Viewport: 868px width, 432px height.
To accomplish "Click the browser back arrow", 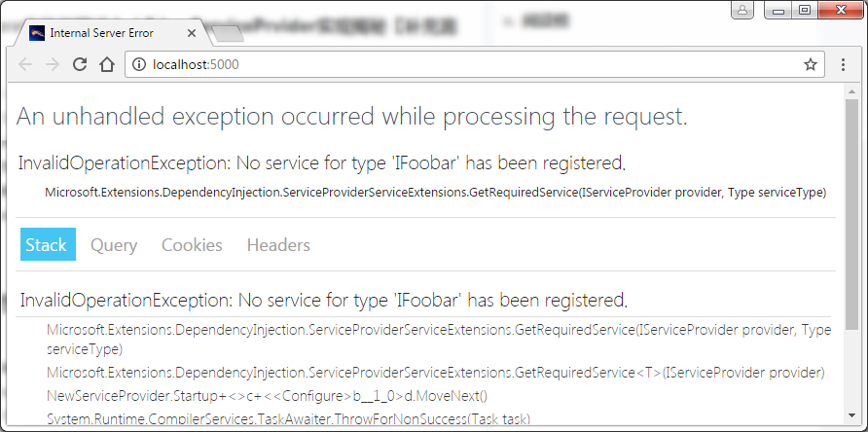I will click(25, 65).
